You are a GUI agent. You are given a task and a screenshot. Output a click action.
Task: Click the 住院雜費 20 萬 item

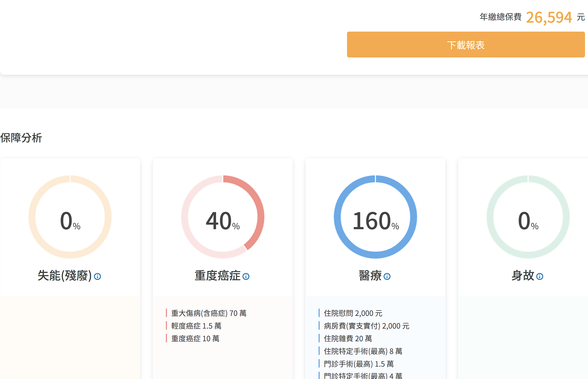348,339
